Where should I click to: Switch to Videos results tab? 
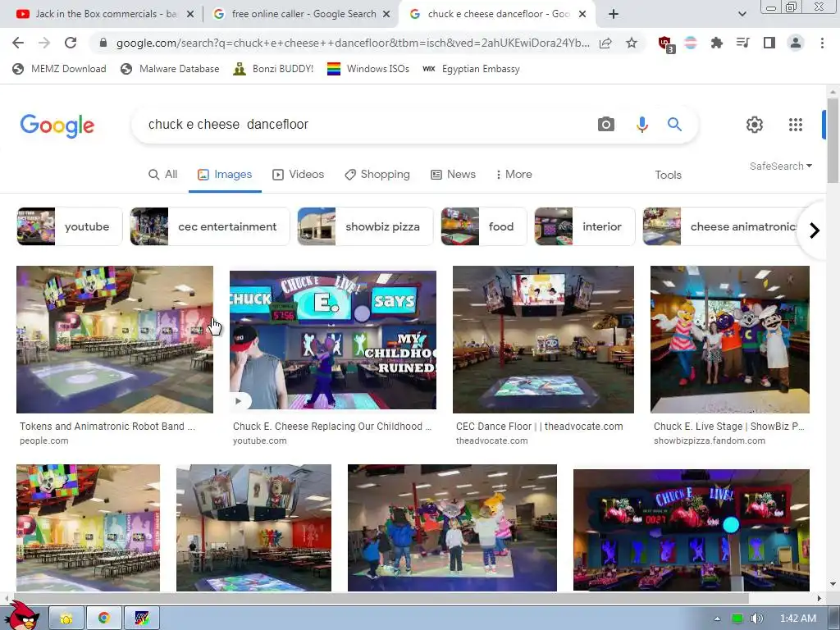point(299,175)
